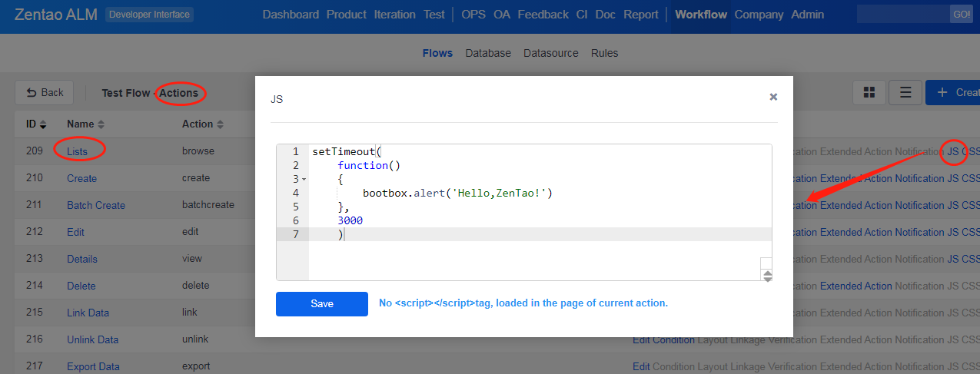Select the Rules tab
980x374 pixels.
click(604, 53)
